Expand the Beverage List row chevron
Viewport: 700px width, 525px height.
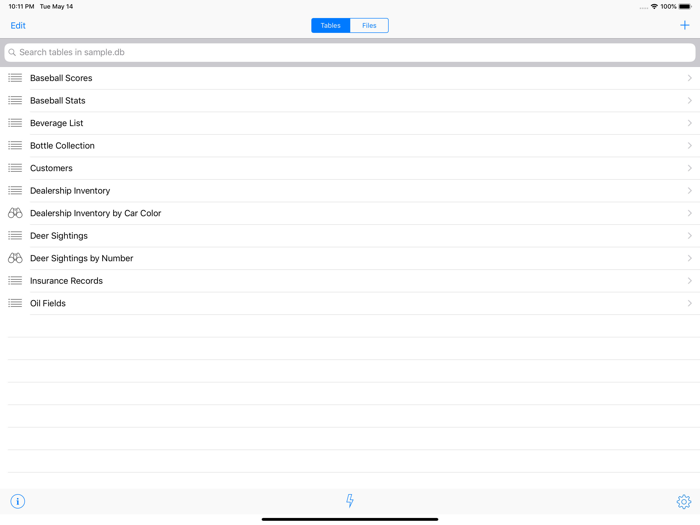(x=690, y=123)
